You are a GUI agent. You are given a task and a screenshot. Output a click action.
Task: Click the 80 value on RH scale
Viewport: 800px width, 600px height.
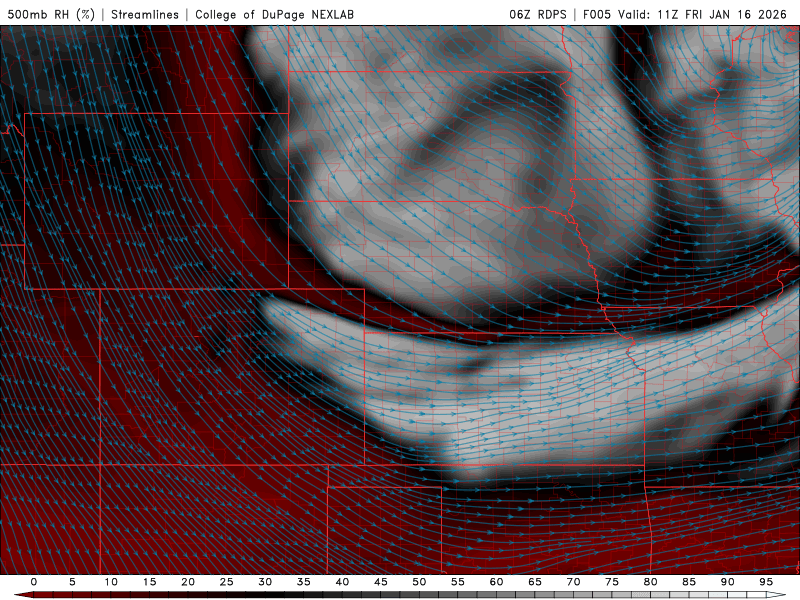(651, 582)
